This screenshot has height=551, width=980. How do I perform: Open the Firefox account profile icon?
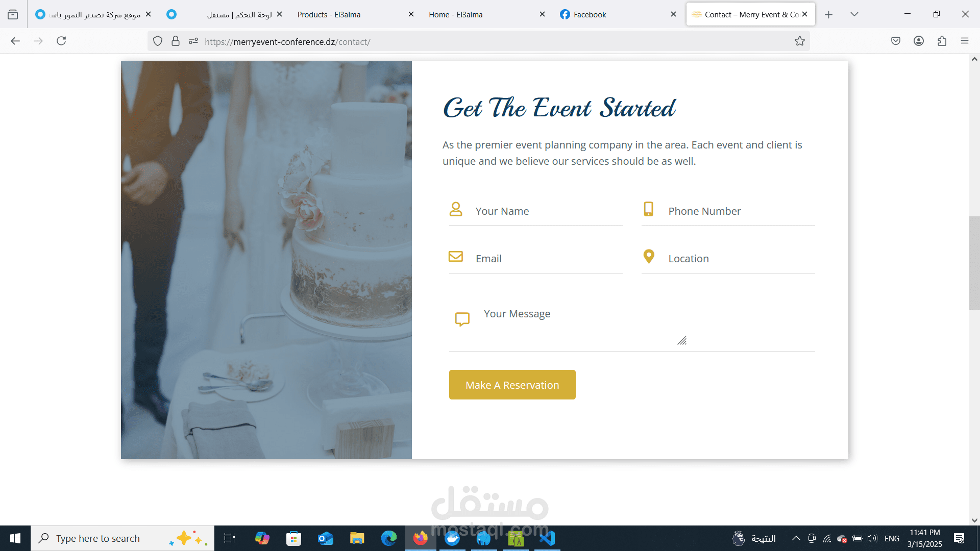919,41
